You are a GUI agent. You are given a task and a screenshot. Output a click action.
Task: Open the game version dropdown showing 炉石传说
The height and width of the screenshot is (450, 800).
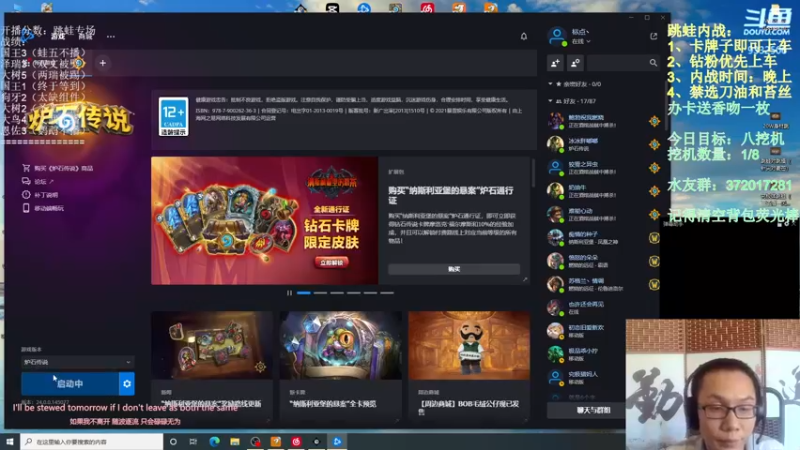[77, 362]
